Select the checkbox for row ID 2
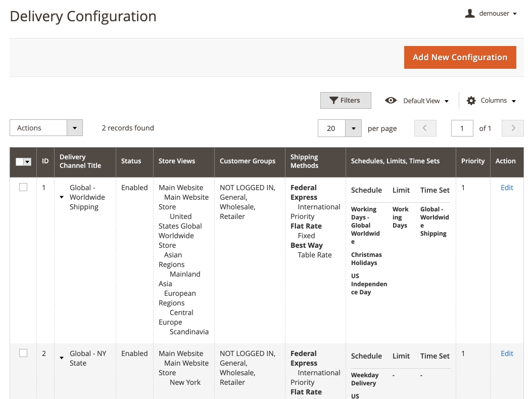This screenshot has height=399, width=532. (x=23, y=353)
